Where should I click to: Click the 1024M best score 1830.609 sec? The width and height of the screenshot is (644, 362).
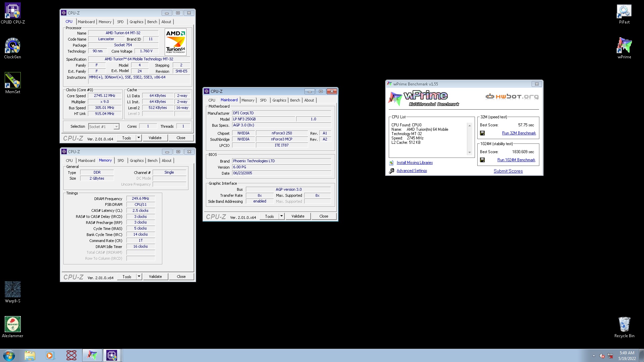[x=523, y=152]
